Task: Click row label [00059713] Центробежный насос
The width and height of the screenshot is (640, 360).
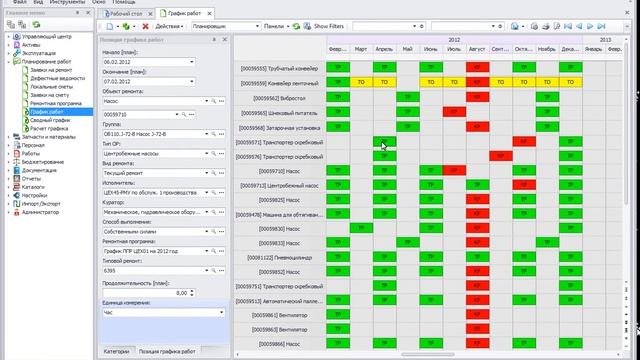Action: [x=279, y=186]
